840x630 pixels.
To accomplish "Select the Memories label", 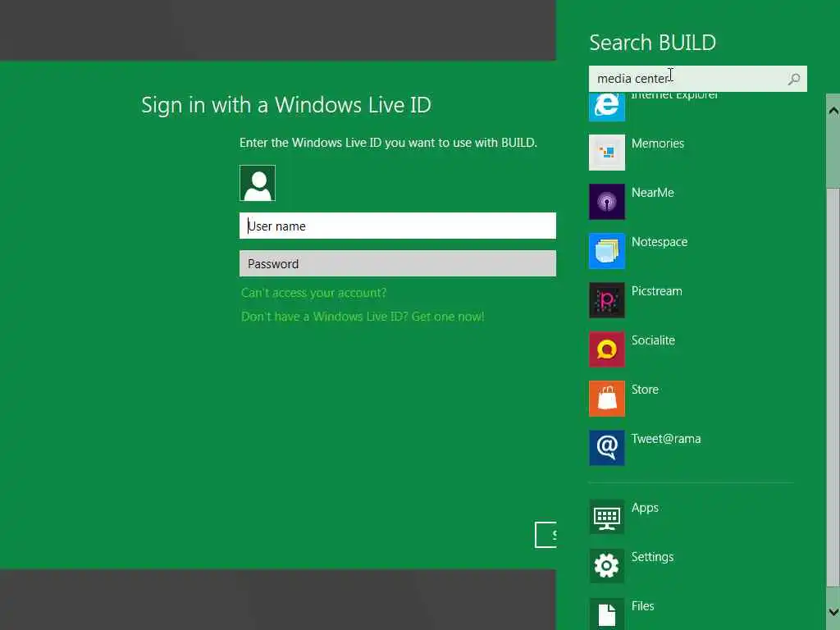I will pos(657,144).
